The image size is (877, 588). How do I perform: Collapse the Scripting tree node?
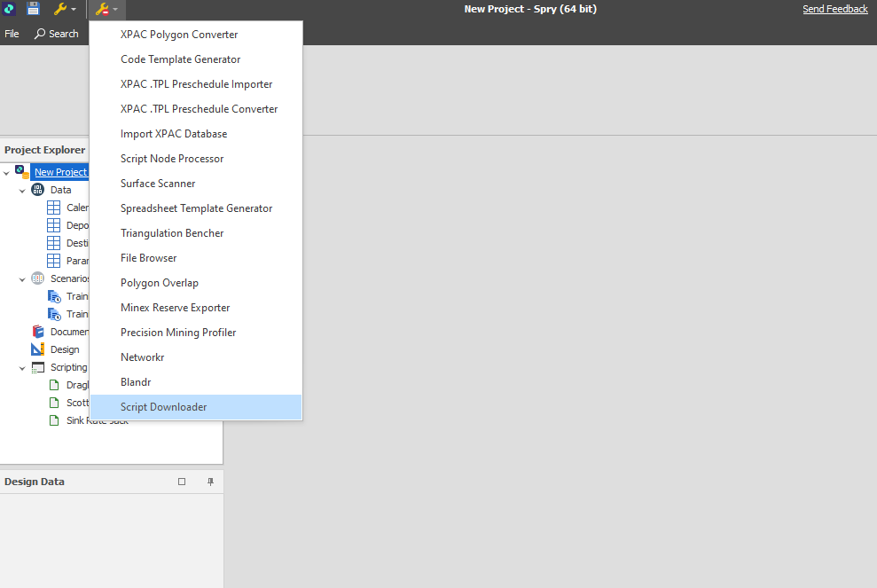(21, 366)
